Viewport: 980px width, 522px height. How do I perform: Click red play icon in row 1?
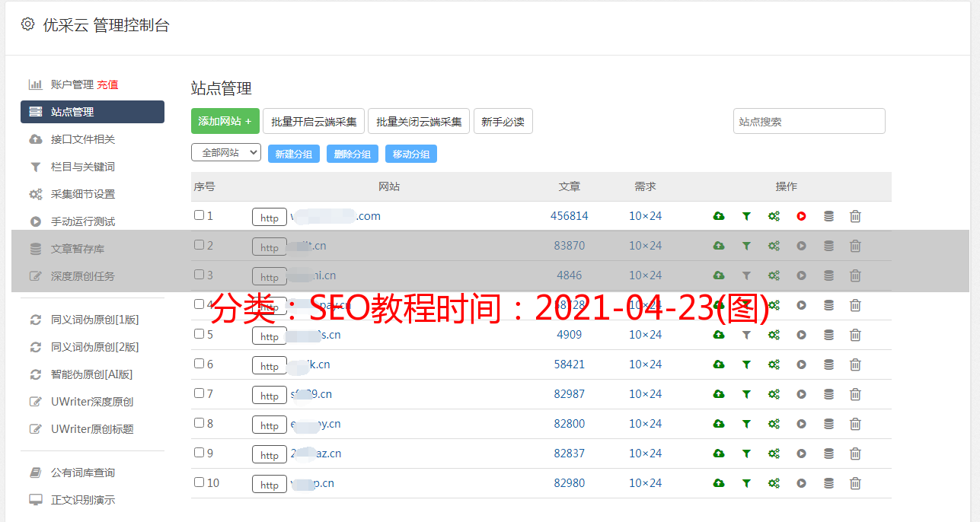[801, 216]
